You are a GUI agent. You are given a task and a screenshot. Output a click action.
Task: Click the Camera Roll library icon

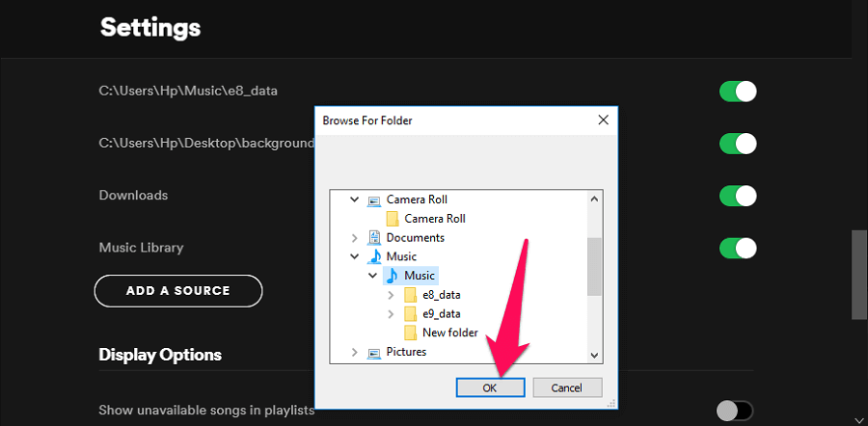pos(374,200)
